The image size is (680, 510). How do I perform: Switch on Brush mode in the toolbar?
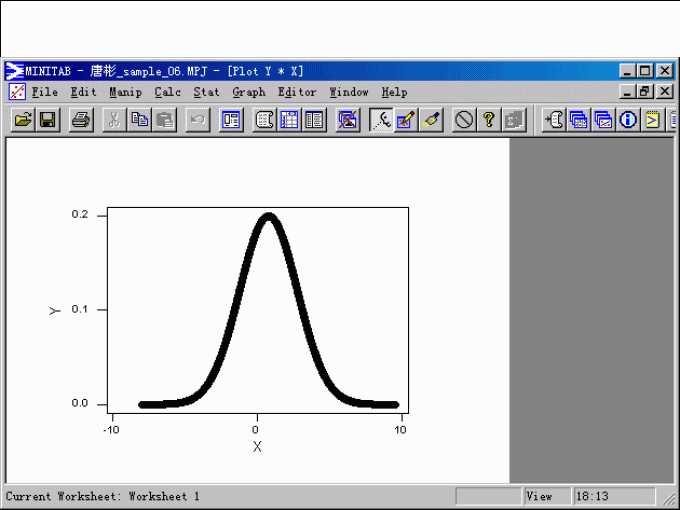point(430,120)
